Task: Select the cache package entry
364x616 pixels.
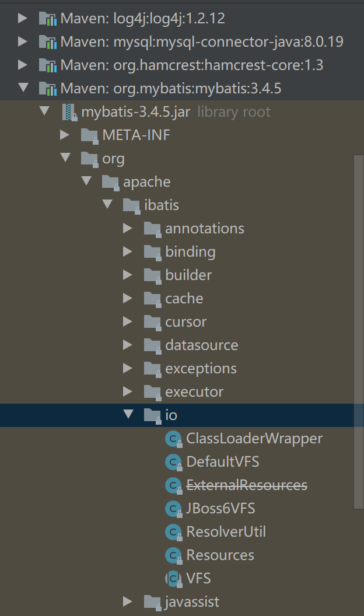Action: point(184,298)
